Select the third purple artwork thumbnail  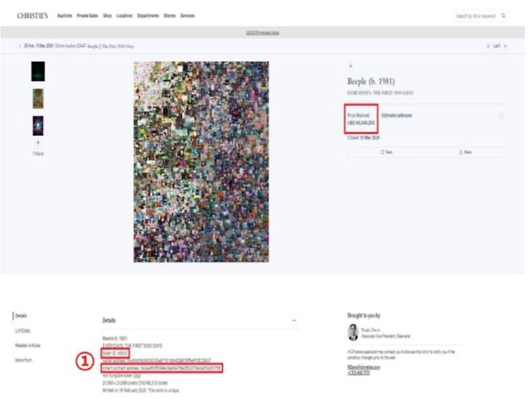37,125
